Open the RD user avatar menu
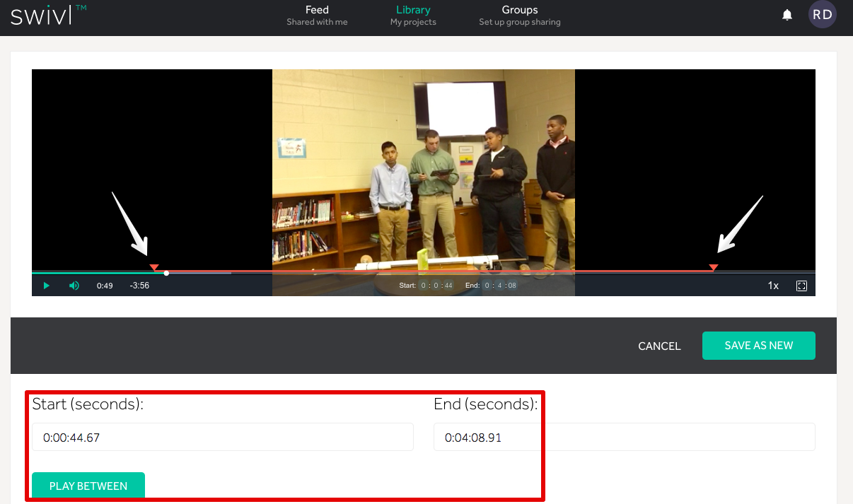The image size is (853, 504). pos(822,15)
